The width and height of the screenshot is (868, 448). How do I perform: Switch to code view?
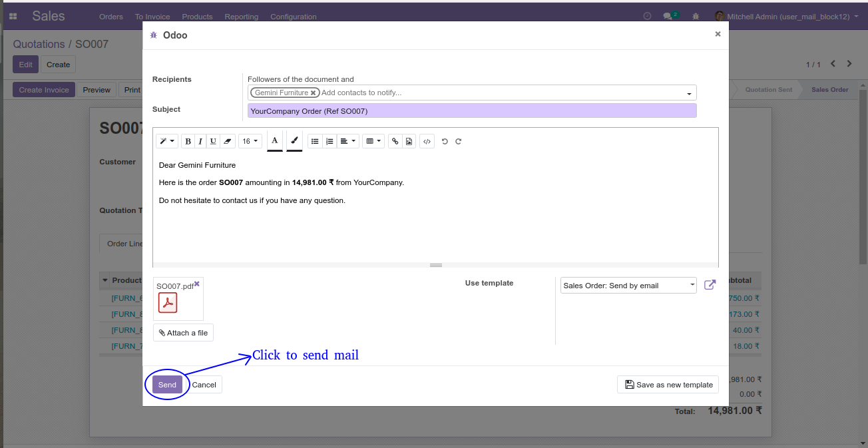(x=427, y=141)
